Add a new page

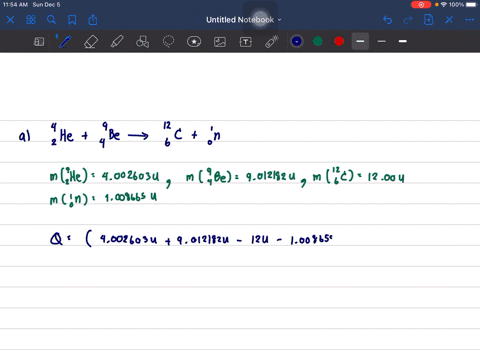(429, 20)
